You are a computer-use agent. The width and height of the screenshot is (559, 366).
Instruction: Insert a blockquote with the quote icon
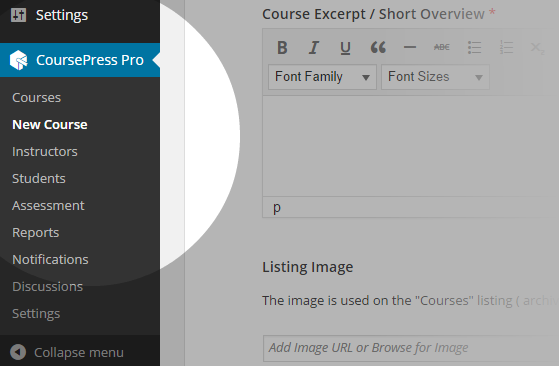378,47
